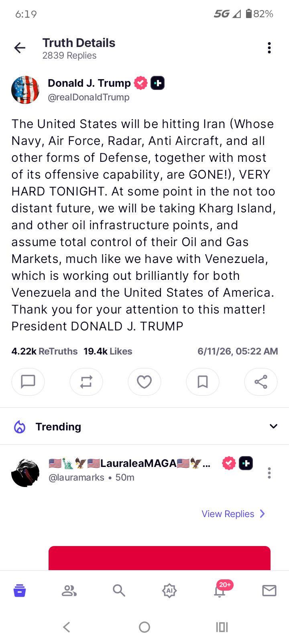Bookmark this Truth post
The image size is (289, 644).
pos(203,382)
